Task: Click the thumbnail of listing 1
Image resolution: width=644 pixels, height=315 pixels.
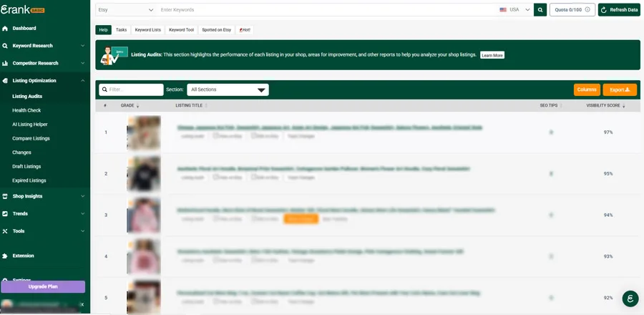Action: [144, 132]
